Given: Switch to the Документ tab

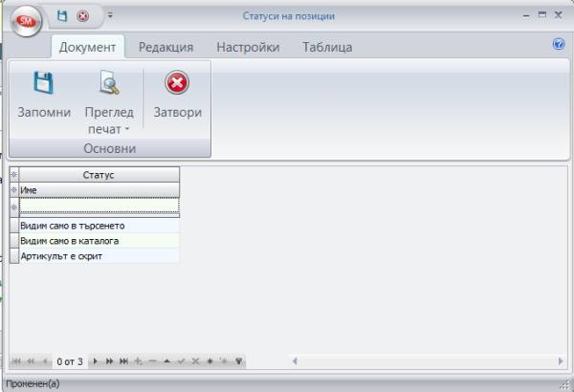Looking at the screenshot, I should [87, 47].
